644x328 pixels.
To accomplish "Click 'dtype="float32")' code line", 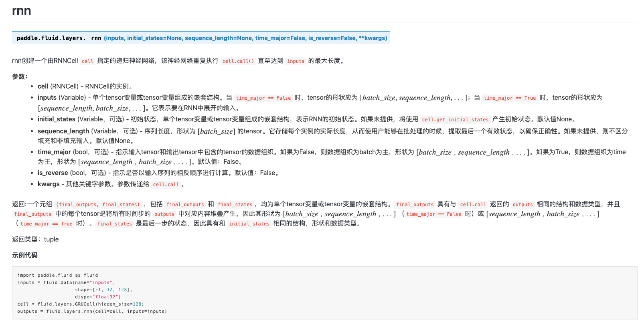I will (x=98, y=297).
